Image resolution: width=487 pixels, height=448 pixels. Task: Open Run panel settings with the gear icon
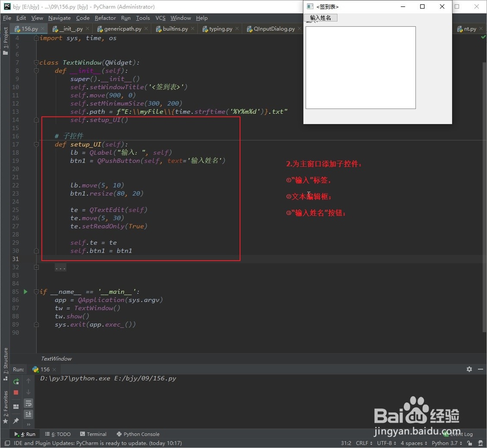pos(468,369)
